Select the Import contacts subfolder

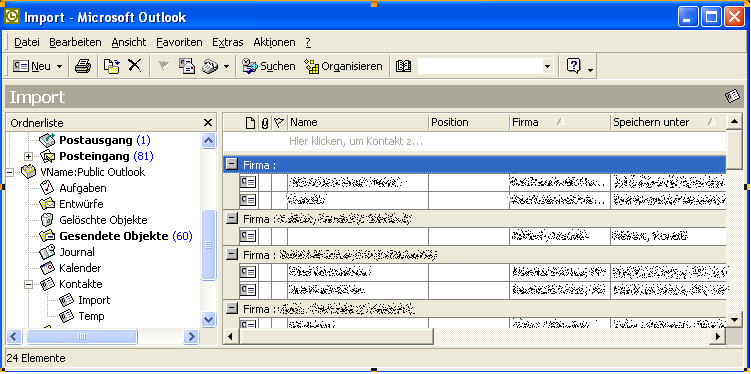tap(94, 300)
